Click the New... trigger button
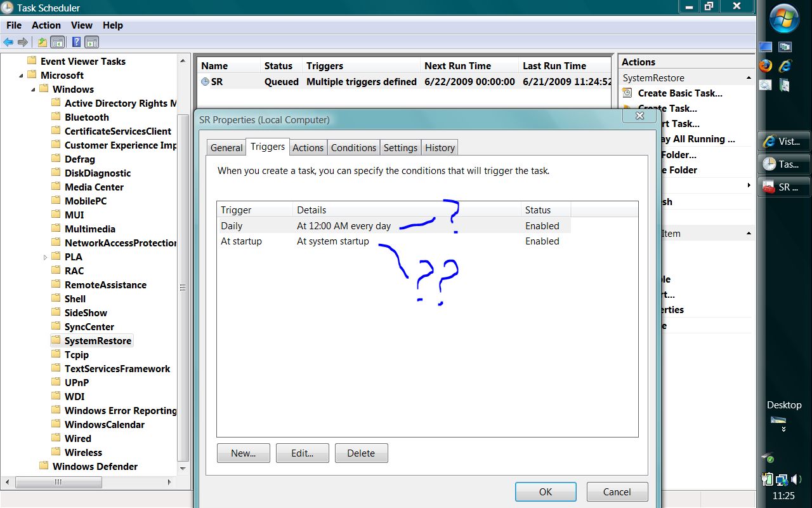Viewport: 812px width, 508px height. tap(244, 453)
